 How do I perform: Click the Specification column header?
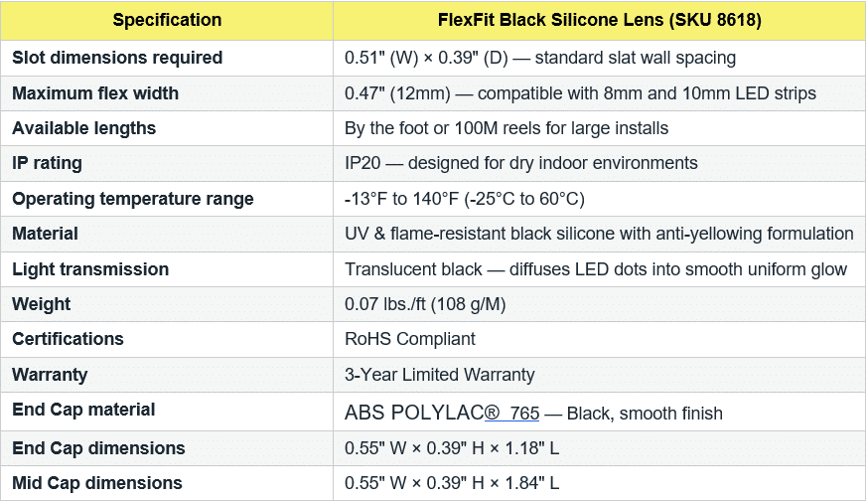click(x=167, y=20)
